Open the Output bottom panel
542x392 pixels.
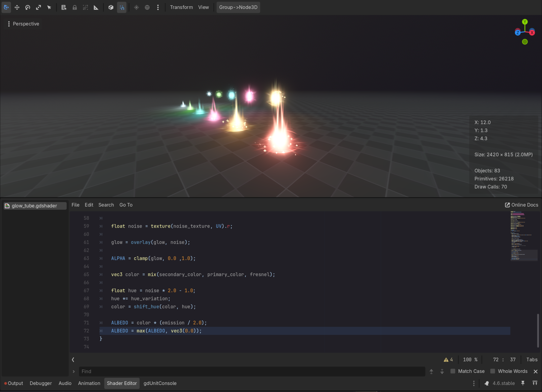[13, 383]
